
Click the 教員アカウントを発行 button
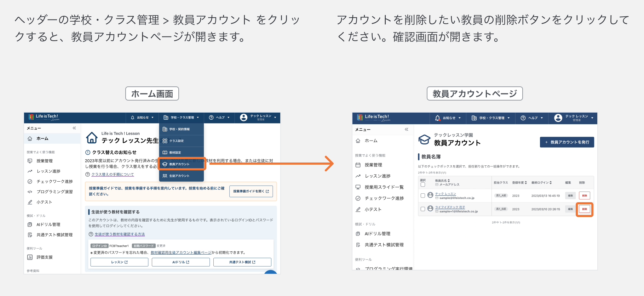pos(567,142)
